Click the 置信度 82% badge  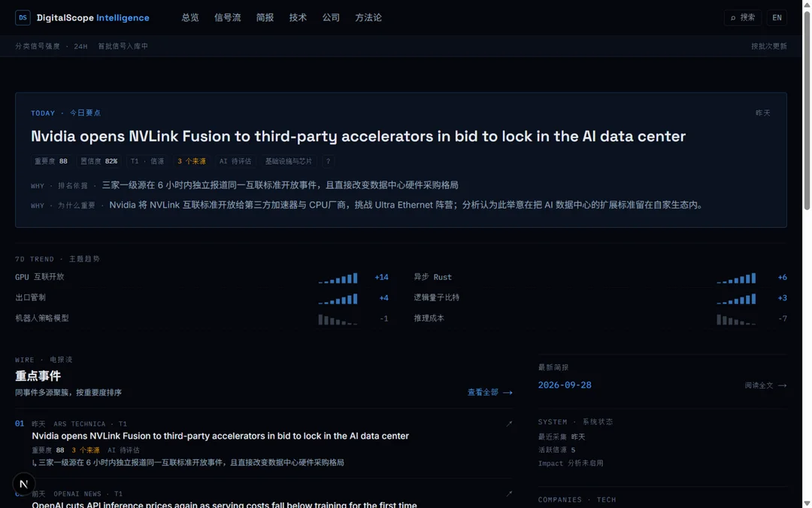coord(99,161)
